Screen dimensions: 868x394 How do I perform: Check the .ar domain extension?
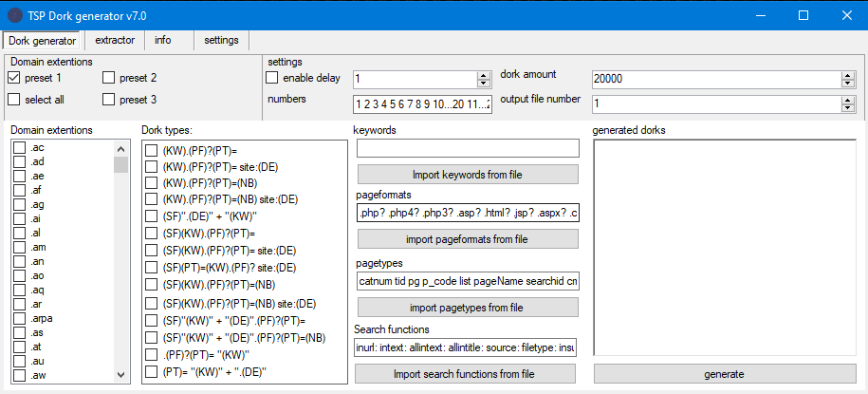tap(19, 304)
